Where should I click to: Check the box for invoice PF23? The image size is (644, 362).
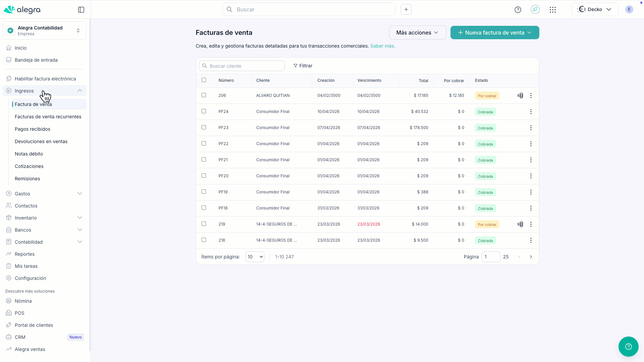pos(204,127)
